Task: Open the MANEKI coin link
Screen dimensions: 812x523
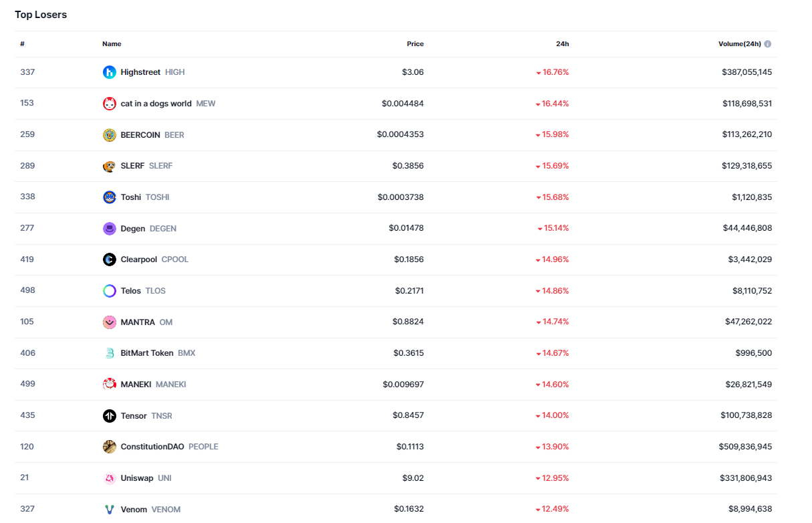Action: point(136,385)
